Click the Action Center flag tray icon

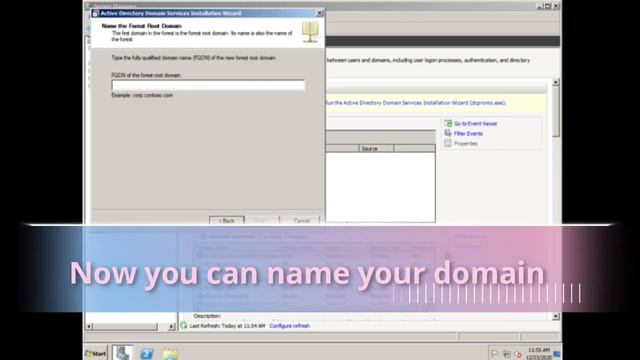[495, 354]
